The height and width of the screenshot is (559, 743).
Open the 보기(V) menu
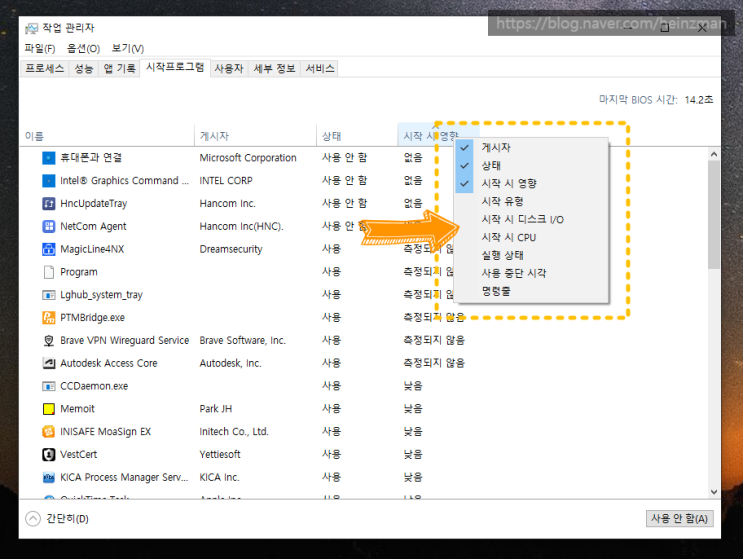click(128, 48)
